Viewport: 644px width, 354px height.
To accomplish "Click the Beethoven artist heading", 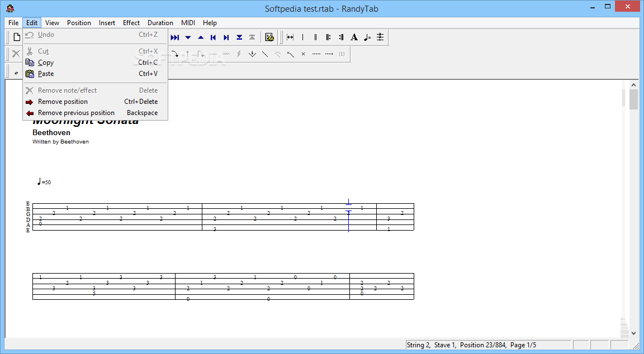I will 51,132.
